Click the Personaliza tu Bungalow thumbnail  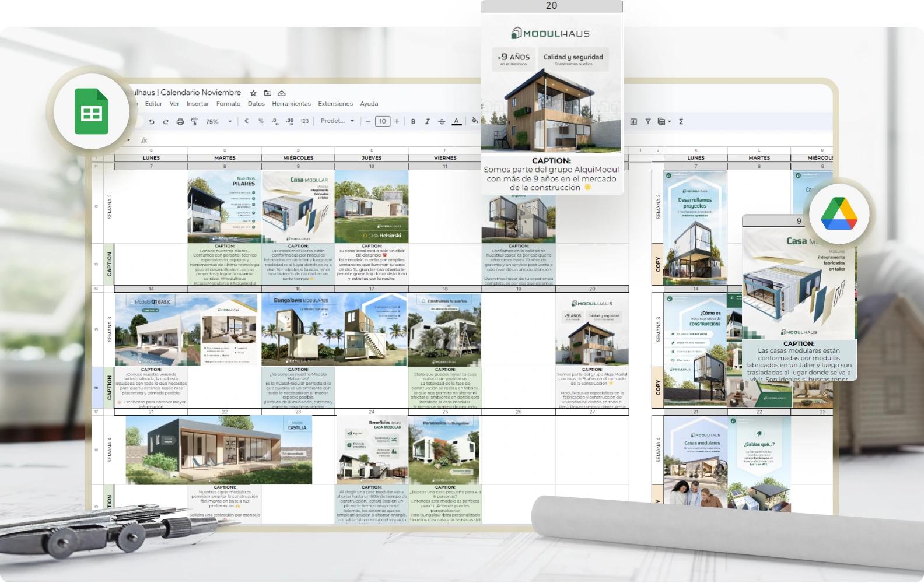[x=444, y=449]
